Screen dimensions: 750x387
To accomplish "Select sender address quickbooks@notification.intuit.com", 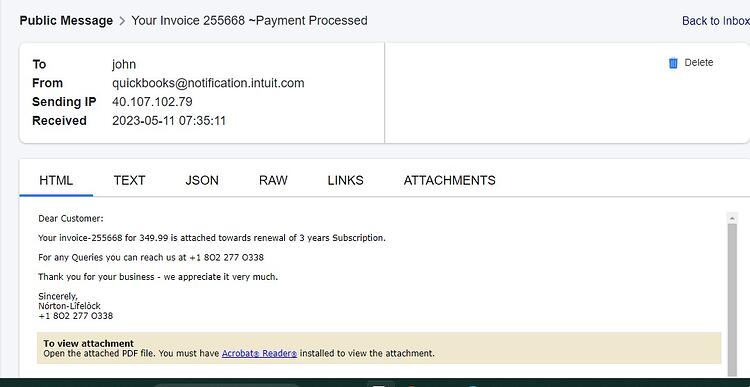I will (x=208, y=83).
